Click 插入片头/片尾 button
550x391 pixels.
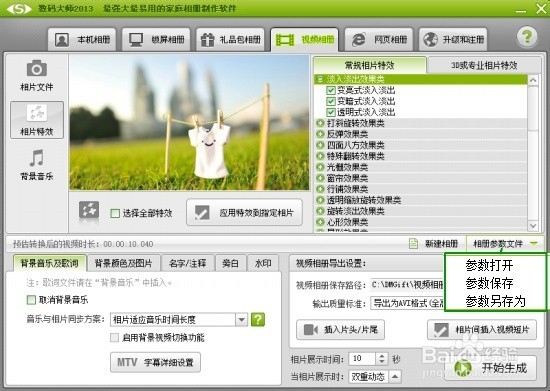click(340, 330)
